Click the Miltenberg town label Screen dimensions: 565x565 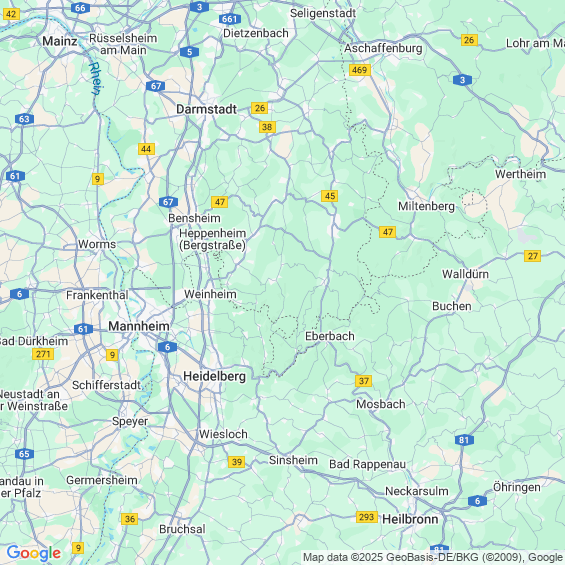click(x=426, y=206)
